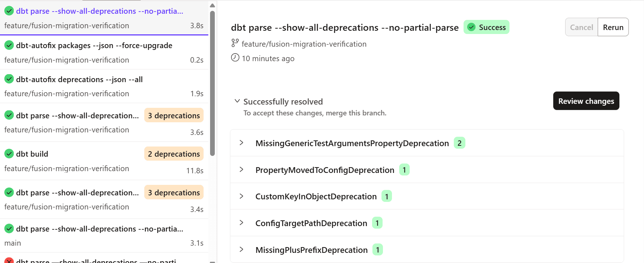Select the dbt parse run with duration 3.6s

(104, 122)
